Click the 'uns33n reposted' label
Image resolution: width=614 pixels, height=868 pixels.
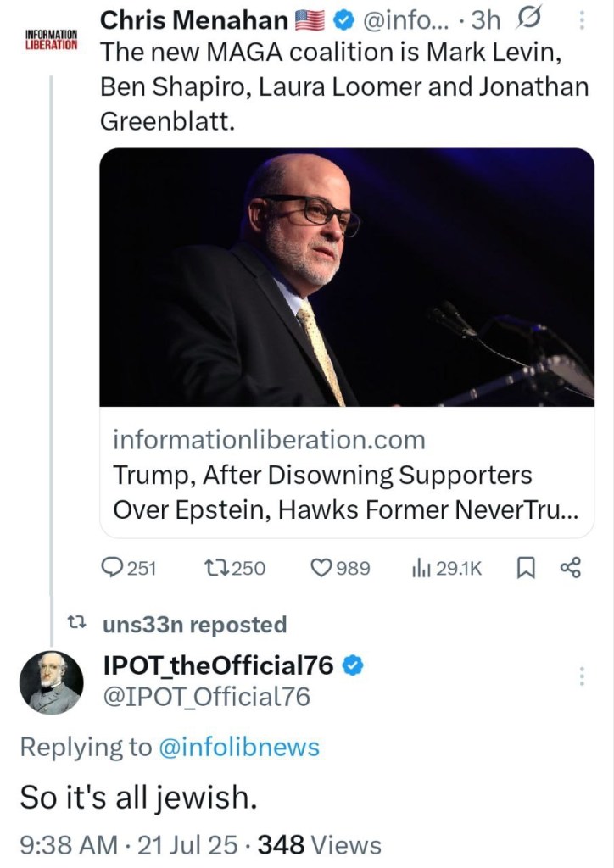[194, 625]
